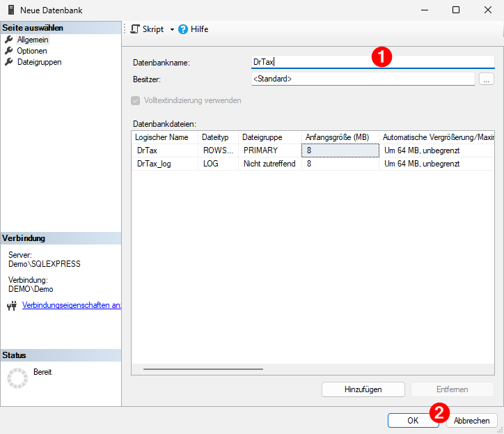This screenshot has width=504, height=434.
Task: Open the Optionen page
Action: pyautogui.click(x=32, y=51)
